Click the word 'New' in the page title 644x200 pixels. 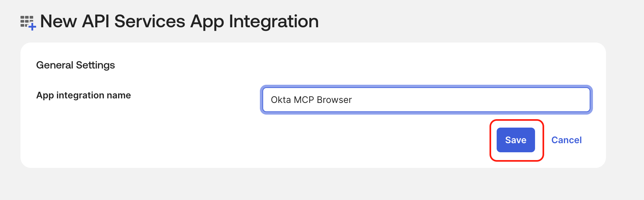click(x=59, y=21)
